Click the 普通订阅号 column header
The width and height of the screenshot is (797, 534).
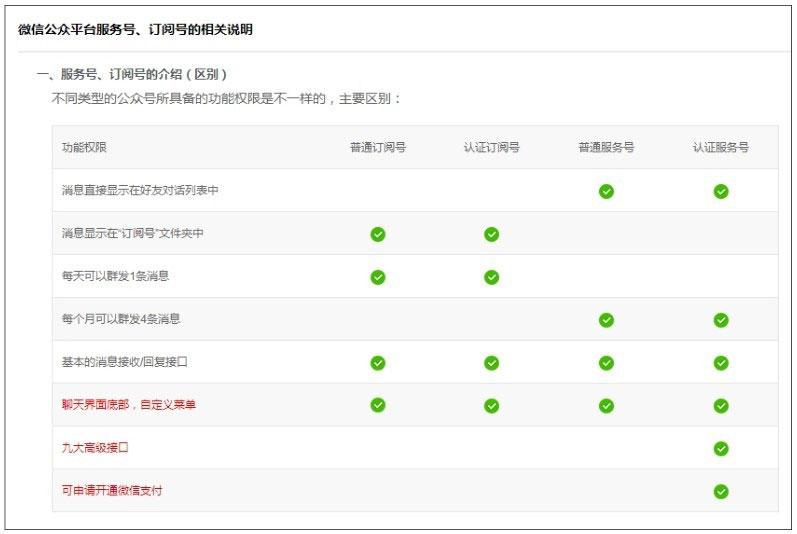point(378,147)
